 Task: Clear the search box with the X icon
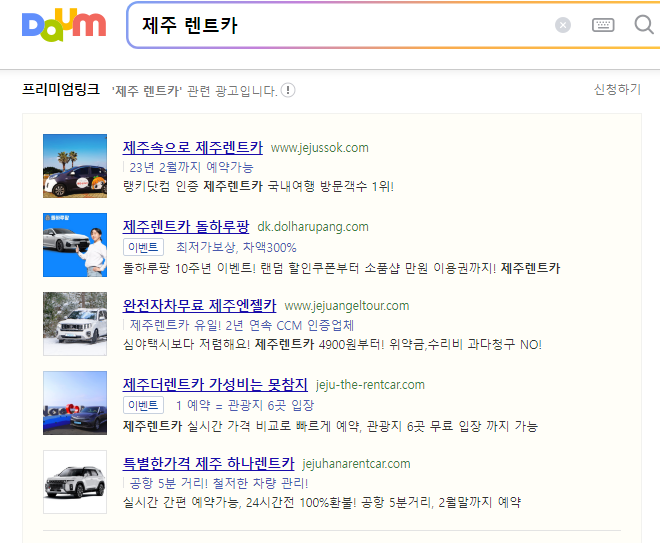(563, 25)
